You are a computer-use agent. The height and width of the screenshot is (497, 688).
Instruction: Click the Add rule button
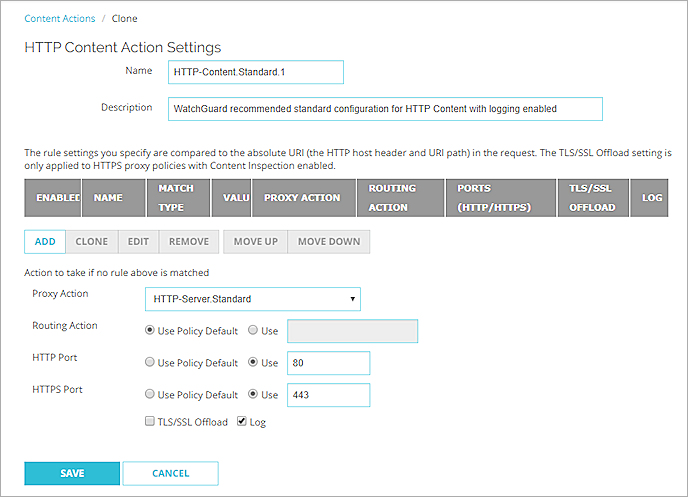coord(45,241)
